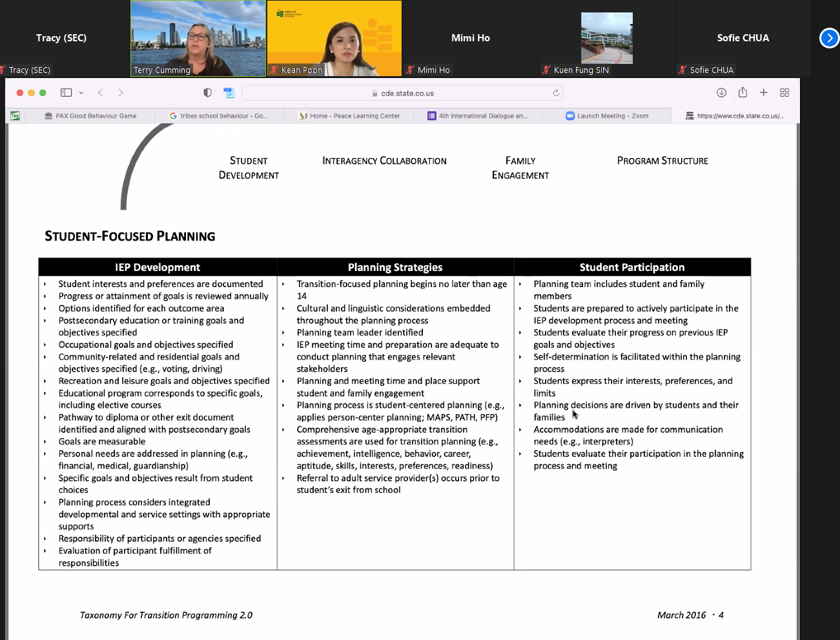Click the Program Structure heading
Image resolution: width=840 pixels, height=640 pixels.
(662, 161)
